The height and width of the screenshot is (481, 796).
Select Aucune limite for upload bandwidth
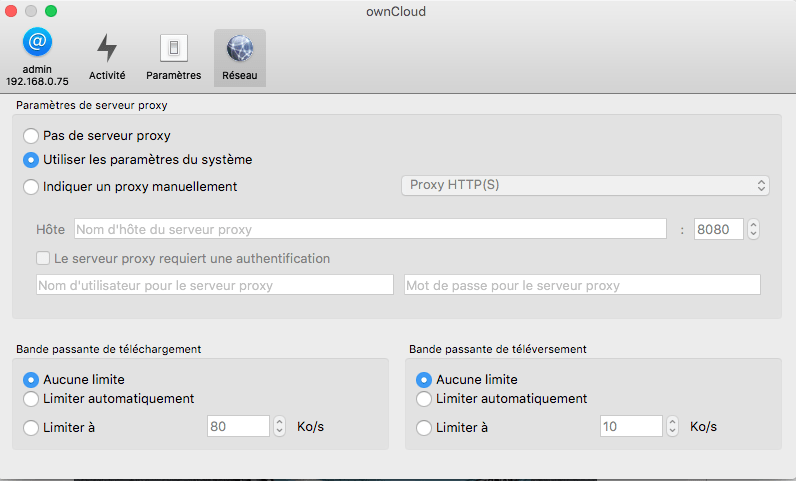point(424,380)
